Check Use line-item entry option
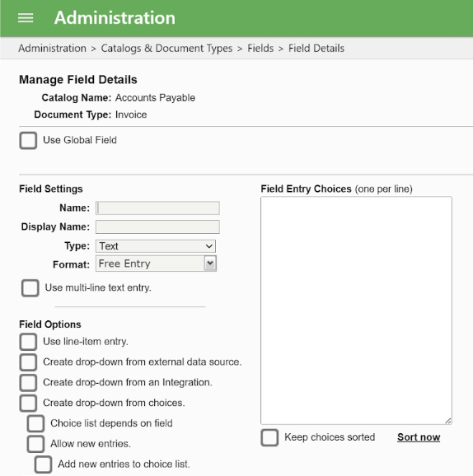Image resolution: width=473 pixels, height=476 pixels. pos(28,342)
